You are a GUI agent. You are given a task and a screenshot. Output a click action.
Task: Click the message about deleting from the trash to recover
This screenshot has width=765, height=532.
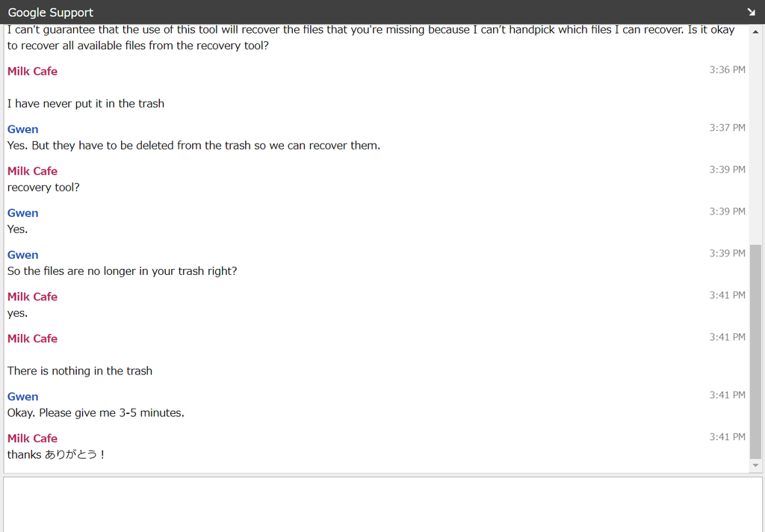193,146
